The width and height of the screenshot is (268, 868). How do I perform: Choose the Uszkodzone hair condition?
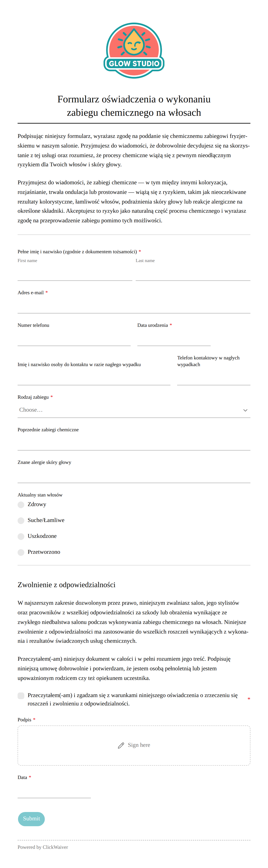[x=21, y=536]
